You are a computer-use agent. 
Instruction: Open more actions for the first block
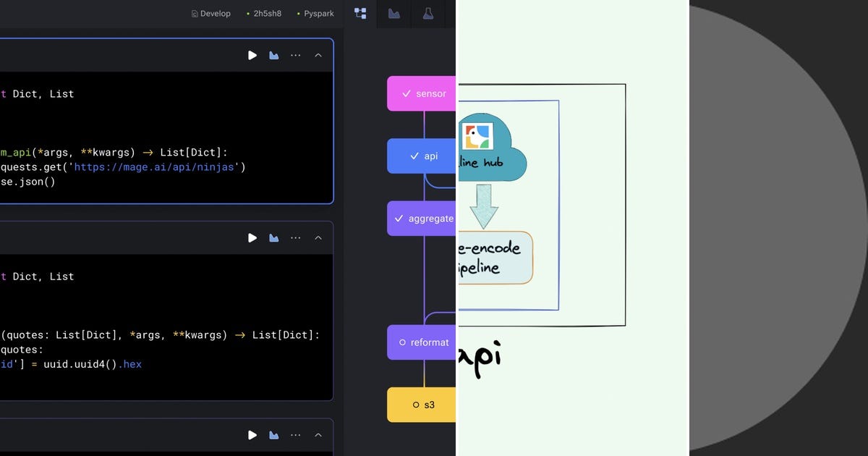(295, 55)
